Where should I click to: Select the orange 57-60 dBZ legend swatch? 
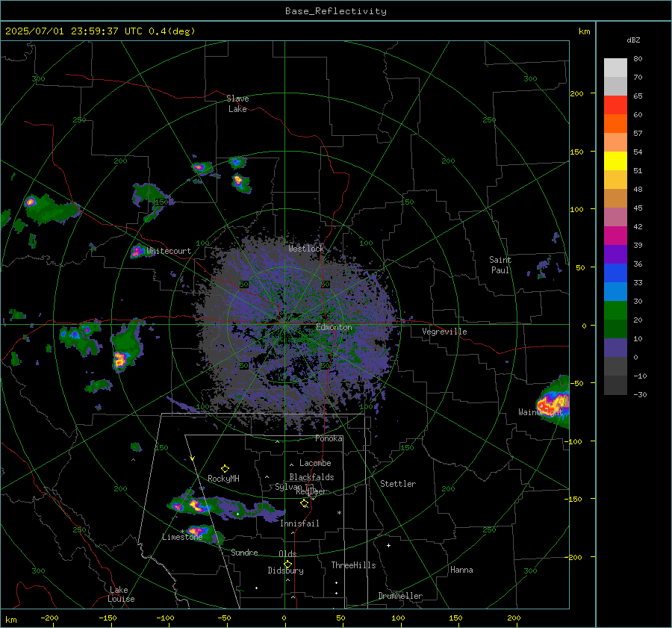615,123
